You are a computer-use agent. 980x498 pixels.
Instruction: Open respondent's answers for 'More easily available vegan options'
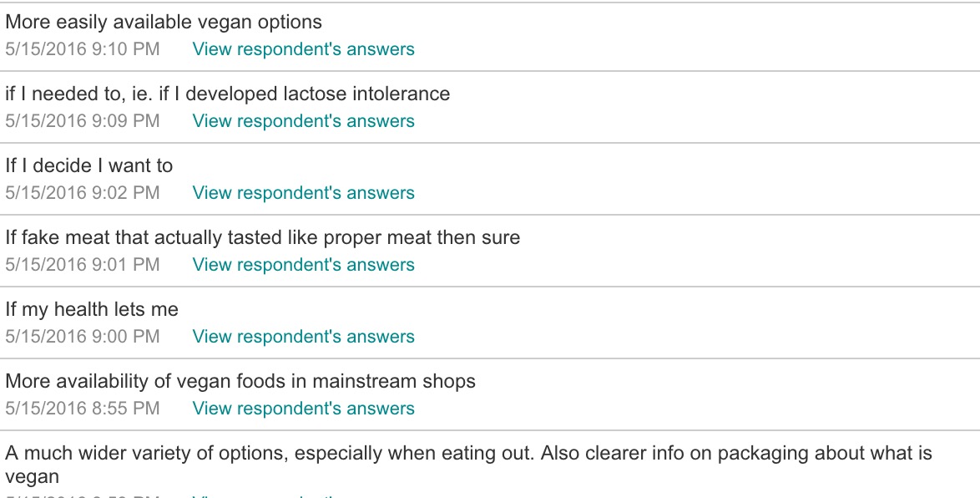(x=303, y=48)
